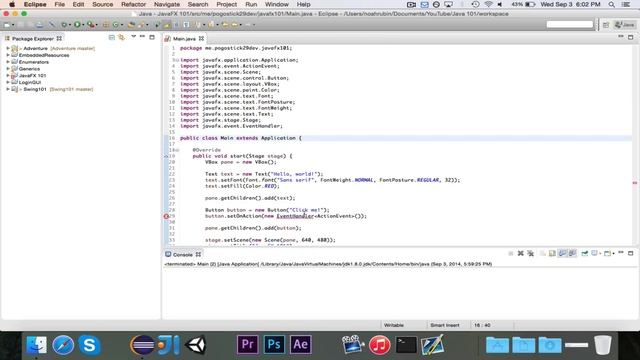Select the Console tab
Screen dimensions: 640x360
click(x=182, y=254)
